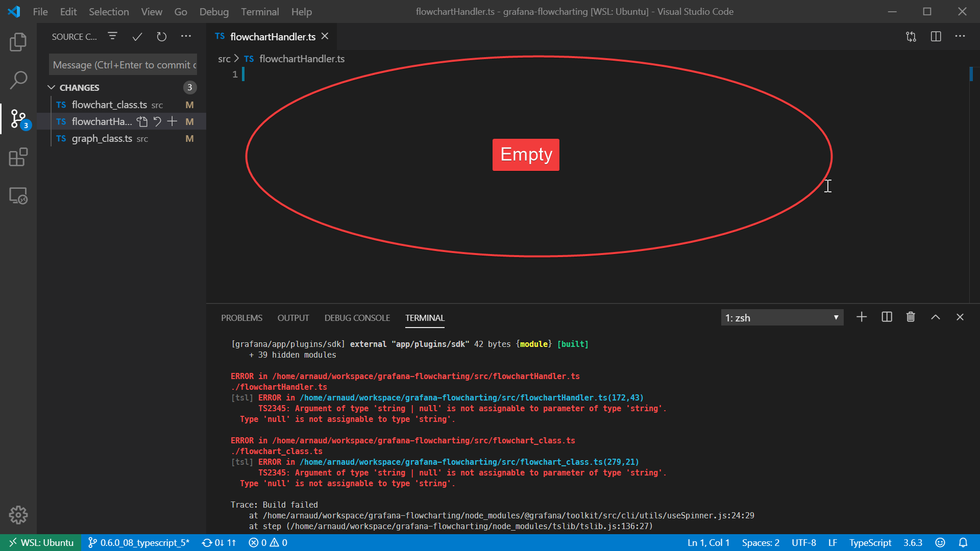Screen dimensions: 980x551
Task: Collapse the CHANGES section
Action: pyautogui.click(x=51, y=87)
